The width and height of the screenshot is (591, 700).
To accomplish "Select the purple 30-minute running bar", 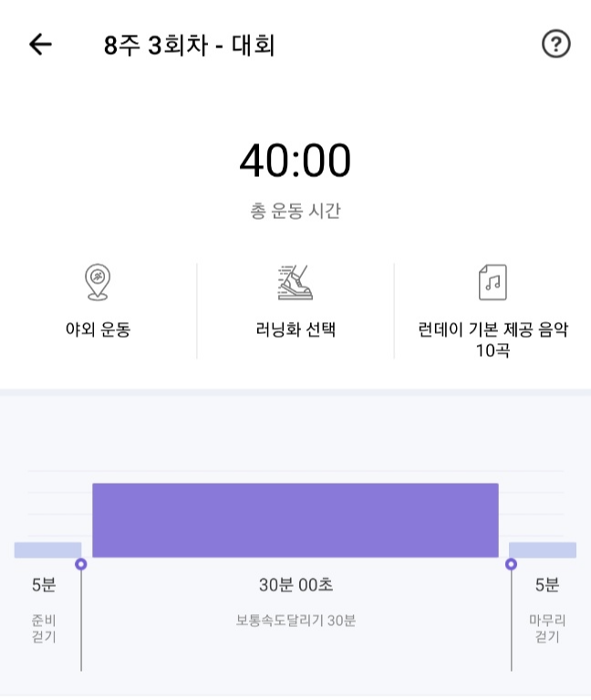I will click(x=295, y=520).
